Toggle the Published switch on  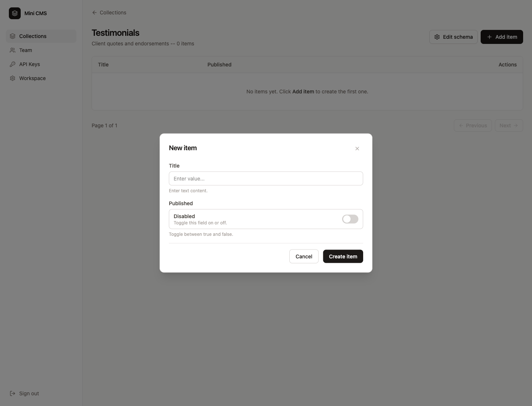click(350, 219)
